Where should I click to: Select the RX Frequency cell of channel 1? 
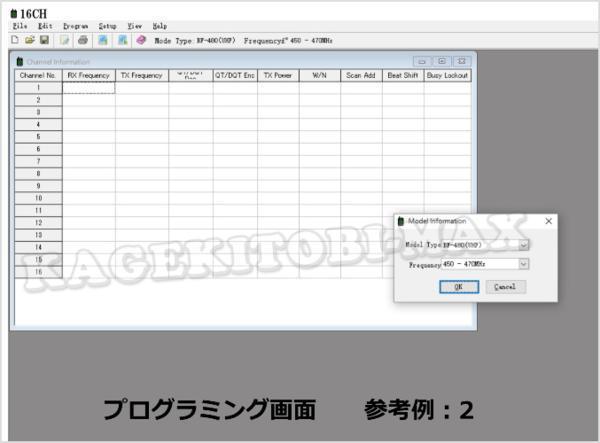pyautogui.click(x=88, y=88)
